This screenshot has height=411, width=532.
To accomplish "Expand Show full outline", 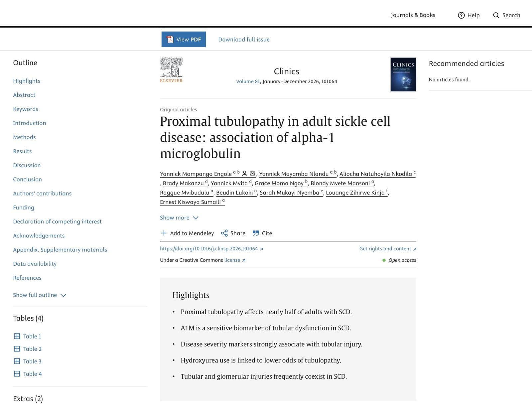I will tap(40, 295).
